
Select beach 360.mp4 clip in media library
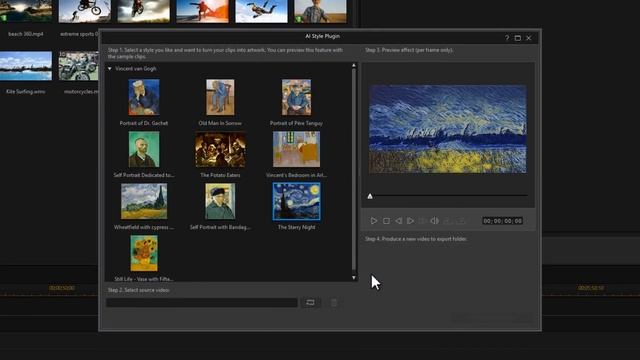point(26,11)
